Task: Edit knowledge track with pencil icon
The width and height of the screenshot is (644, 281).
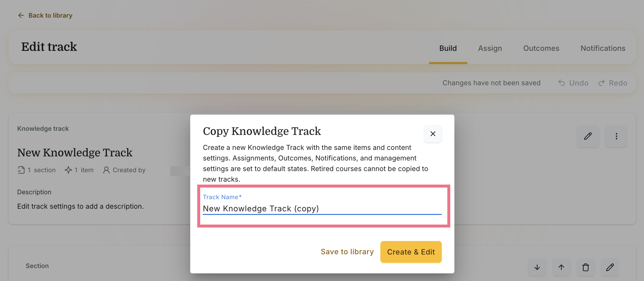Action: click(588, 136)
